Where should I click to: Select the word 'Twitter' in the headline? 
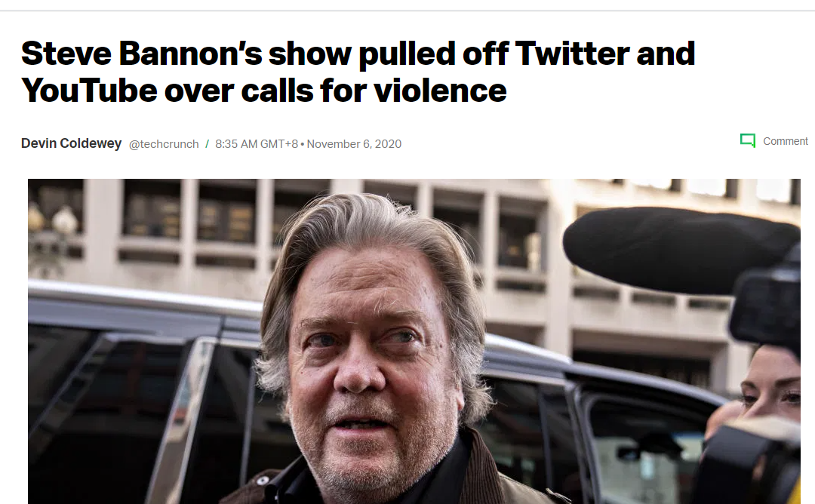click(x=572, y=54)
